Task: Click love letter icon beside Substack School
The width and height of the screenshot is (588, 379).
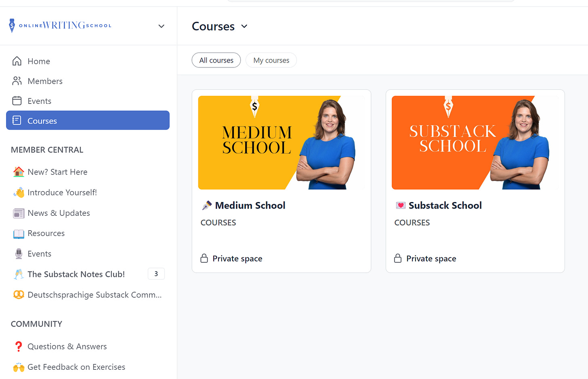Action: [401, 205]
